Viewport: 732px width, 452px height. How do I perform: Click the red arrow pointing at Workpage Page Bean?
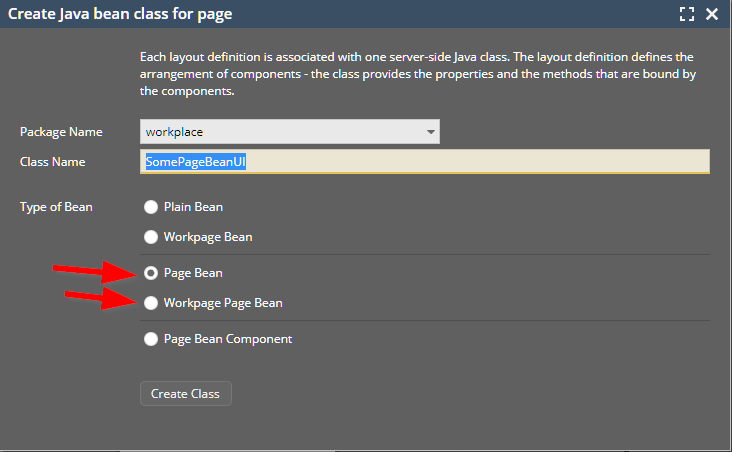coord(100,297)
